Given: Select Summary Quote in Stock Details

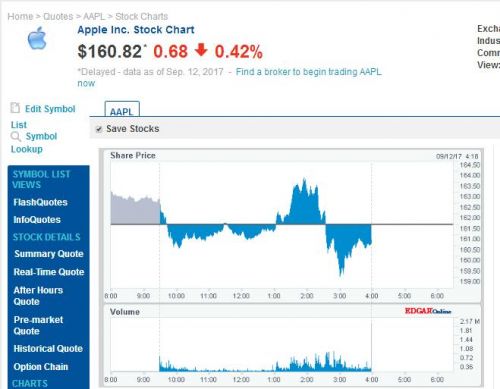Looking at the screenshot, I should [49, 254].
